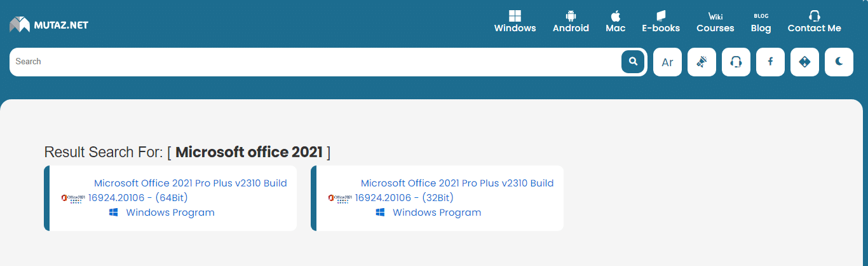Viewport: 868px width, 266px height.
Task: Go to the Android section
Action: click(571, 22)
